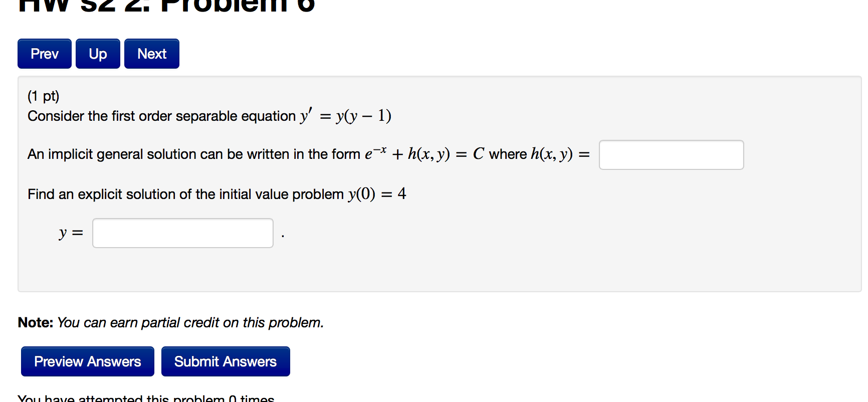Submit Answers for this problem
The width and height of the screenshot is (868, 402).
(x=226, y=361)
